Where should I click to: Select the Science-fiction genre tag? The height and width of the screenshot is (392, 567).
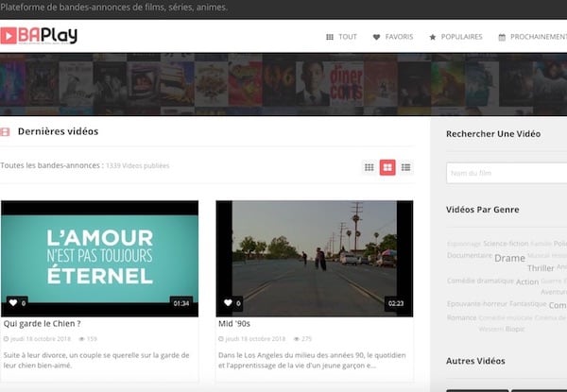click(506, 244)
